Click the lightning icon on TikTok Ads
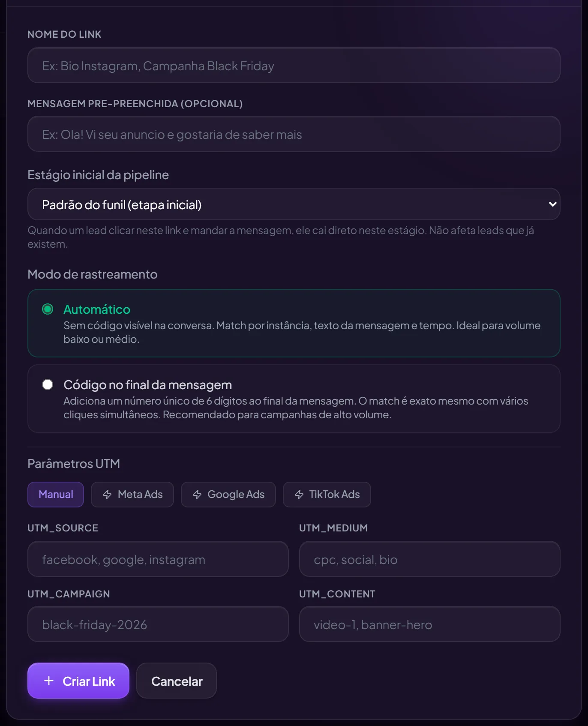Viewport: 588px width, 726px height. tap(299, 495)
